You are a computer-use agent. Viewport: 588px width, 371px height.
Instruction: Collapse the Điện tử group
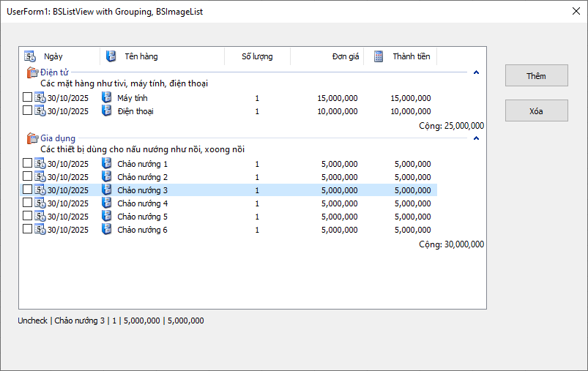point(476,72)
